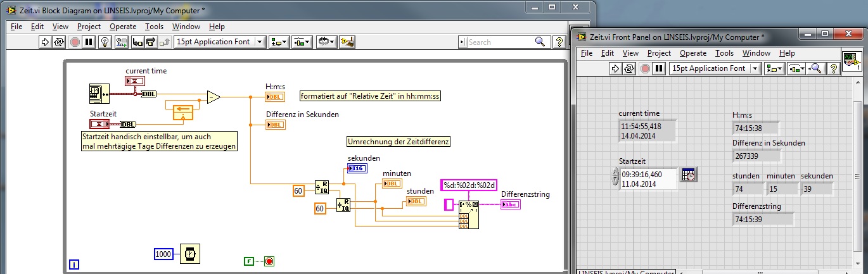Click Startzeit time stamp field

click(x=648, y=178)
